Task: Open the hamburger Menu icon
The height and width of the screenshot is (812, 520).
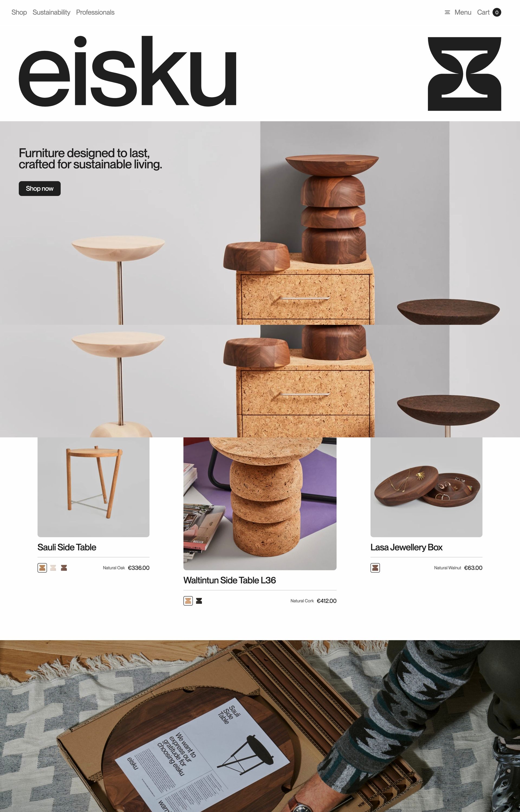Action: point(447,12)
